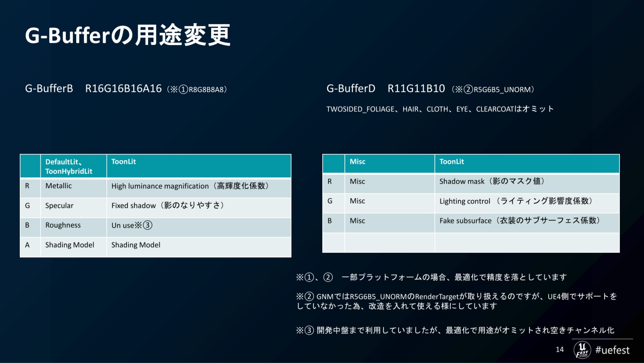Click the Un use※③ cell
The height and width of the screenshot is (363, 644).
click(x=131, y=225)
